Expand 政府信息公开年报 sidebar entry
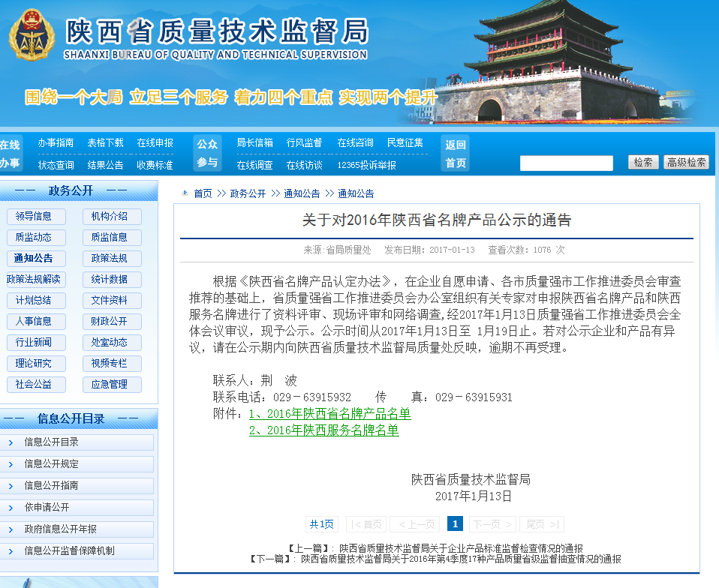The width and height of the screenshot is (719, 588). [x=60, y=529]
